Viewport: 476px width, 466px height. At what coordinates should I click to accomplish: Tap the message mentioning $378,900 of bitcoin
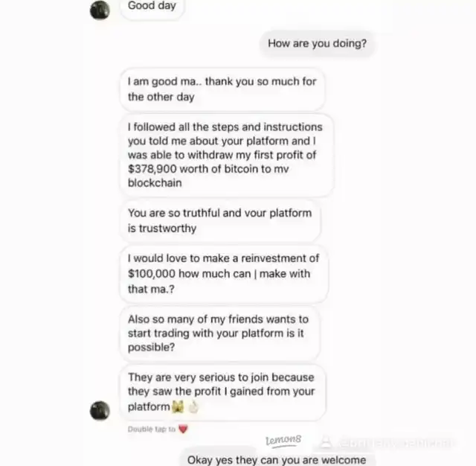point(227,155)
